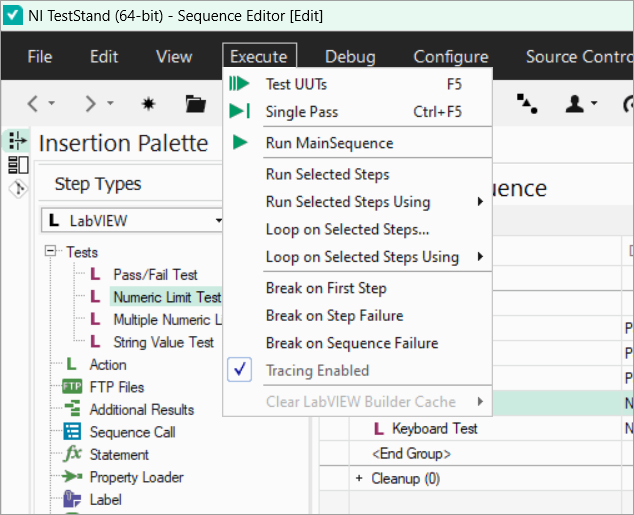Click the forward navigation arrow in toolbar
634x515 pixels.
click(91, 103)
